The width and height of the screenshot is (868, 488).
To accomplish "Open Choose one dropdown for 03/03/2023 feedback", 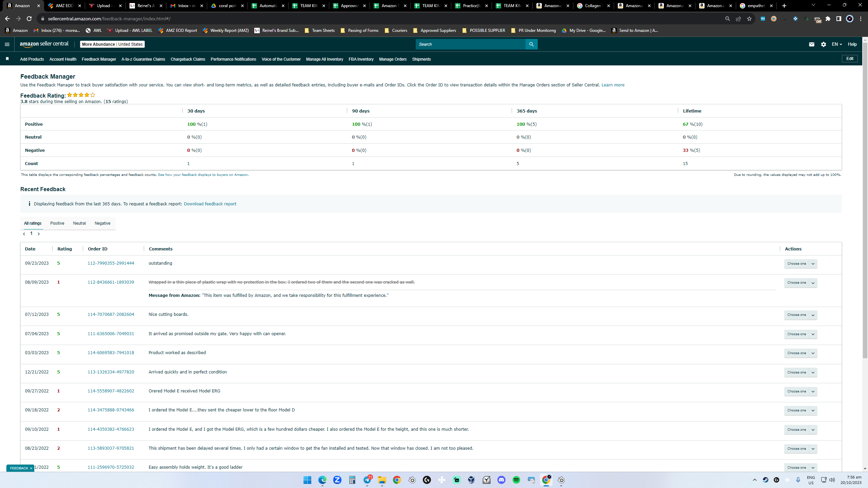I will (801, 353).
